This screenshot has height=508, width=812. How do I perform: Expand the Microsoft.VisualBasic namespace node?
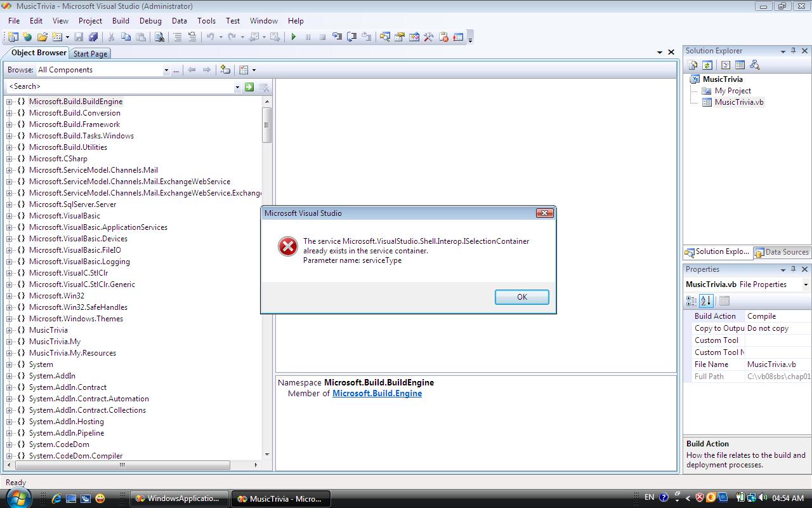coord(10,216)
